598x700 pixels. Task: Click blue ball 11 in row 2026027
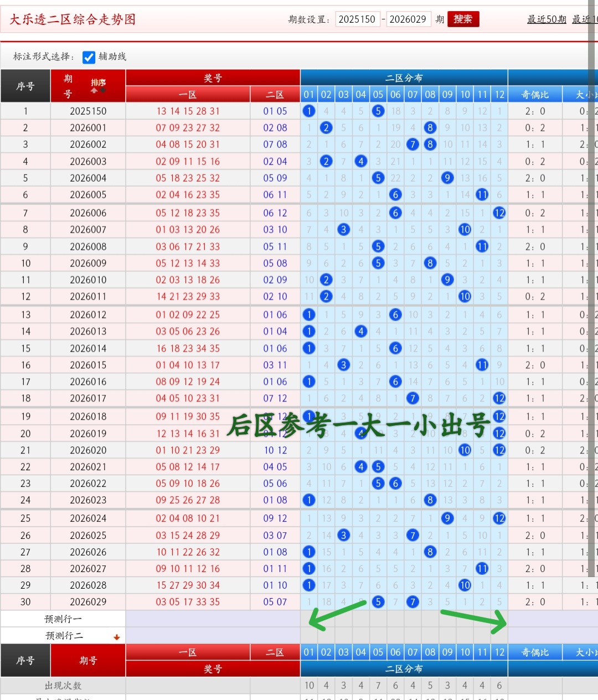482,568
